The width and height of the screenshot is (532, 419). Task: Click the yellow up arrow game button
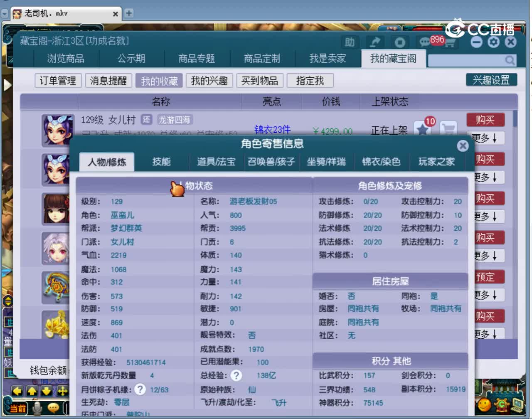(32, 391)
